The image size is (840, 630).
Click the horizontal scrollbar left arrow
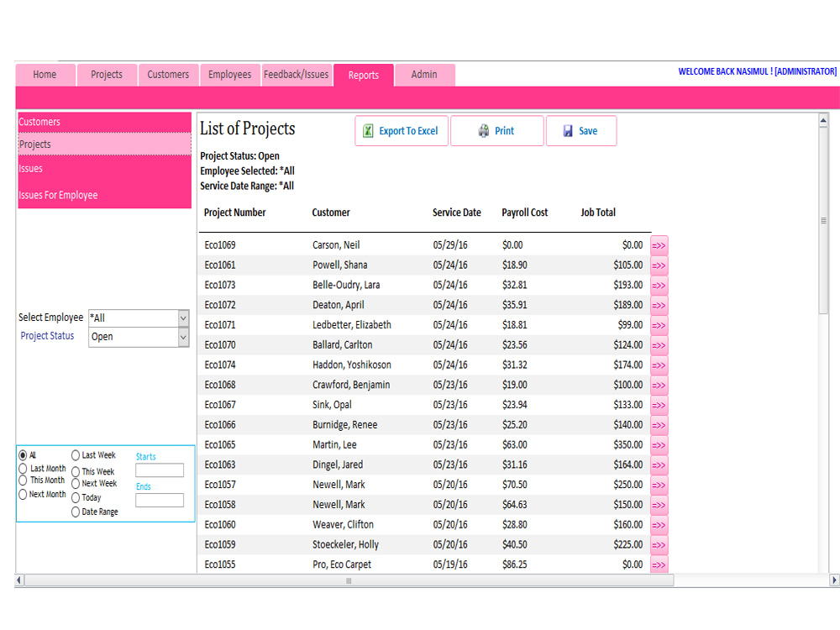19,580
